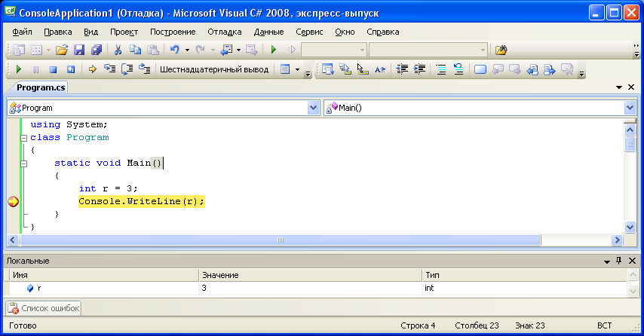Open debug toolbar options overflow arrow
The width and height of the screenshot is (644, 336).
click(x=308, y=74)
